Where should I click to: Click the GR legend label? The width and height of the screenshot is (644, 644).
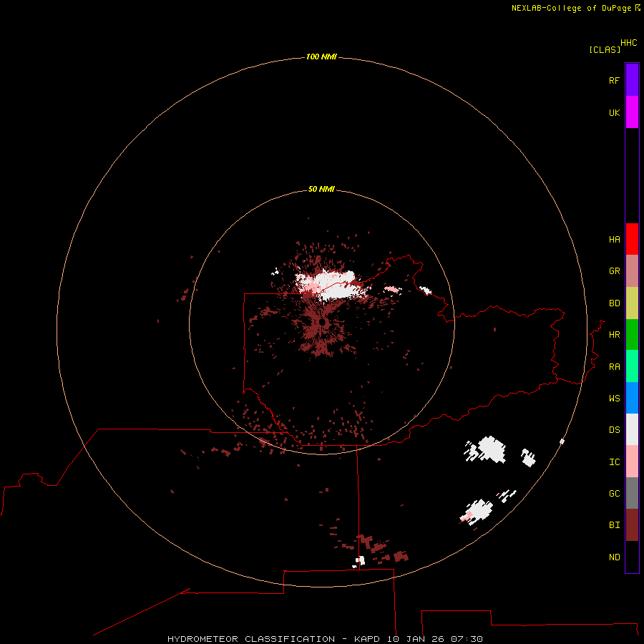tap(614, 271)
